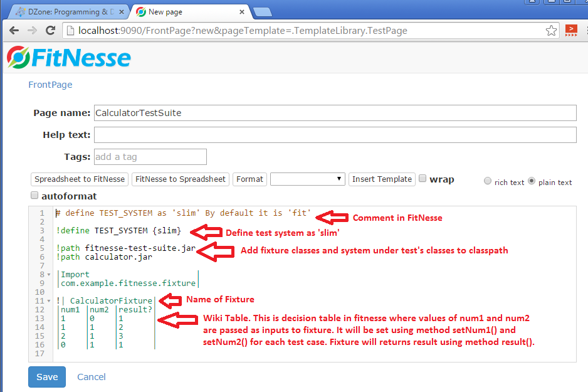This screenshot has width=588, height=392.
Task: Click the Page name field
Action: point(335,113)
